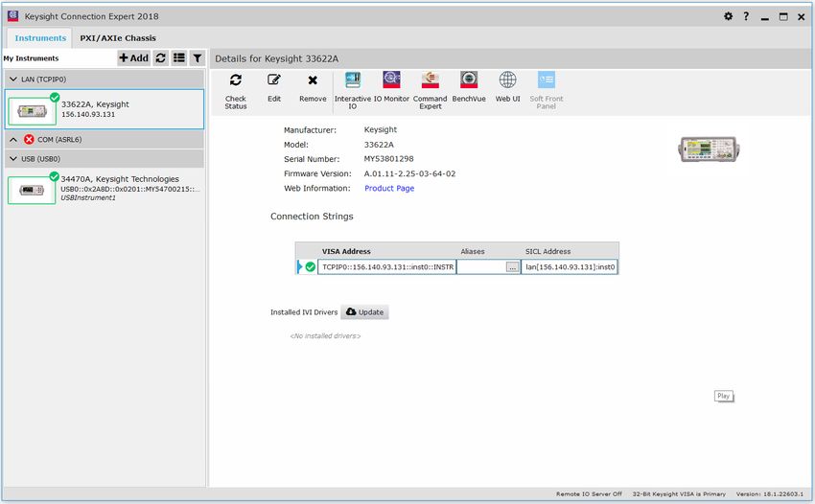Select the 33622A, Keysight instrument
This screenshot has height=504, width=815.
pyautogui.click(x=105, y=109)
